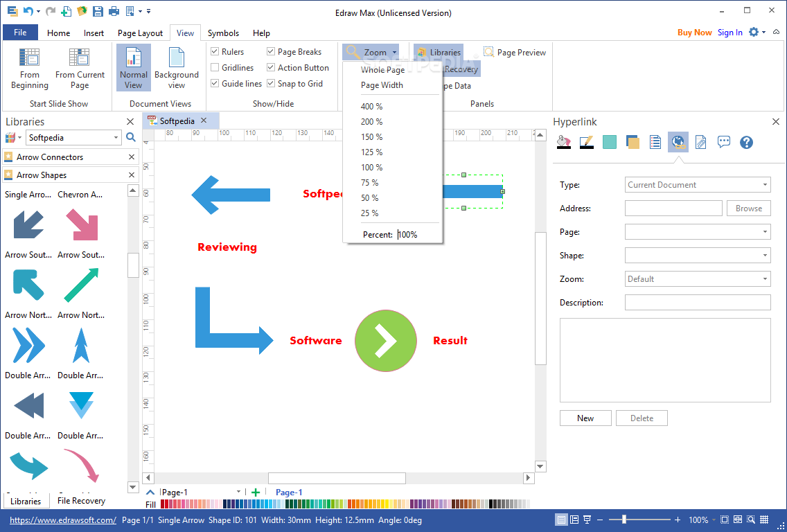Start slide show From Beginning
The image size is (787, 532).
click(x=30, y=69)
